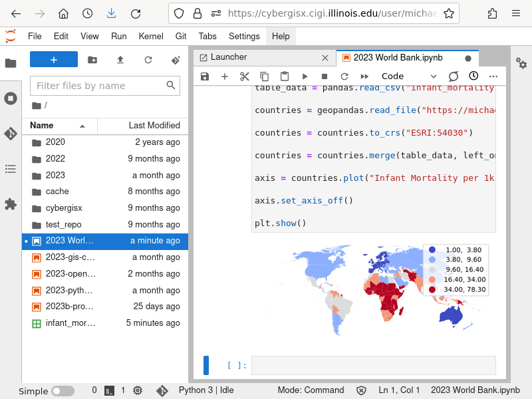This screenshot has height=399, width=532.
Task: Click Python 3 | Idle kernel status
Action: [205, 390]
